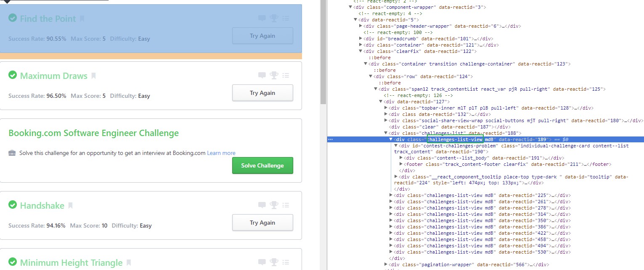Click the leaderboard trophy icon for Maximum Draws
This screenshot has width=644, height=270.
[x=274, y=76]
